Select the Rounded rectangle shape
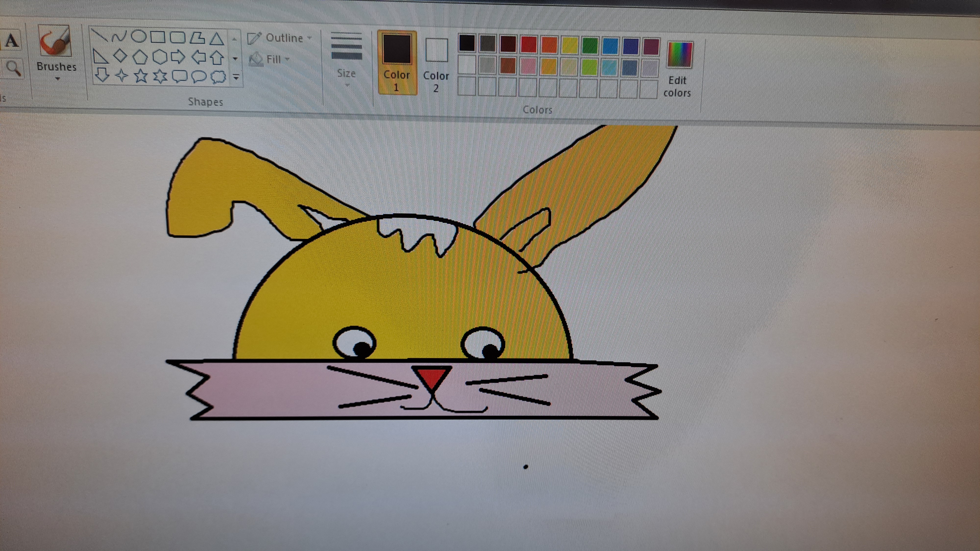This screenshot has width=980, height=551. pos(177,38)
